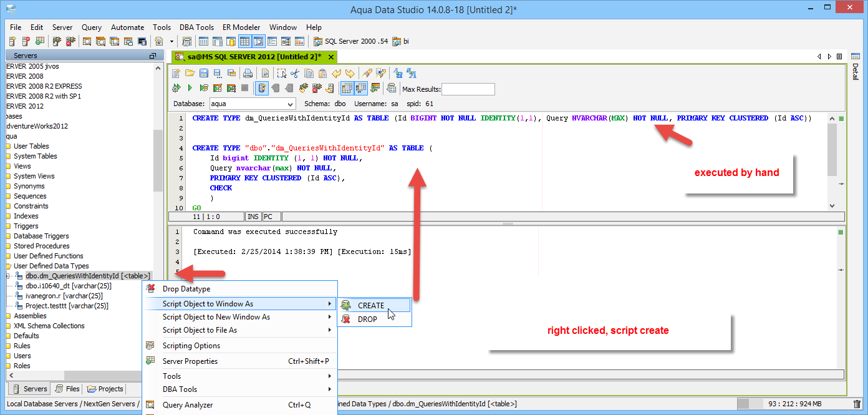Viewport: 868px width, 415px height.
Task: Click the small dropdown arrow in main toolbar
Action: pos(171,41)
